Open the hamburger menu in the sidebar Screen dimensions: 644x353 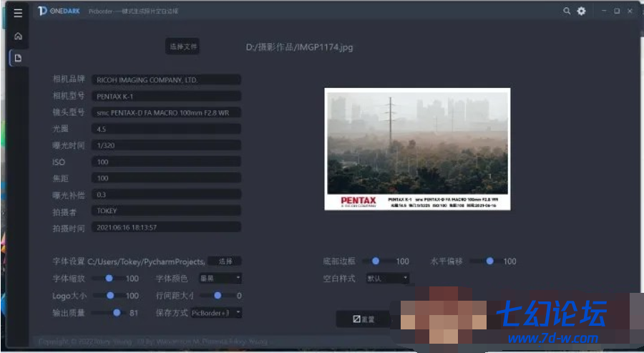point(18,12)
